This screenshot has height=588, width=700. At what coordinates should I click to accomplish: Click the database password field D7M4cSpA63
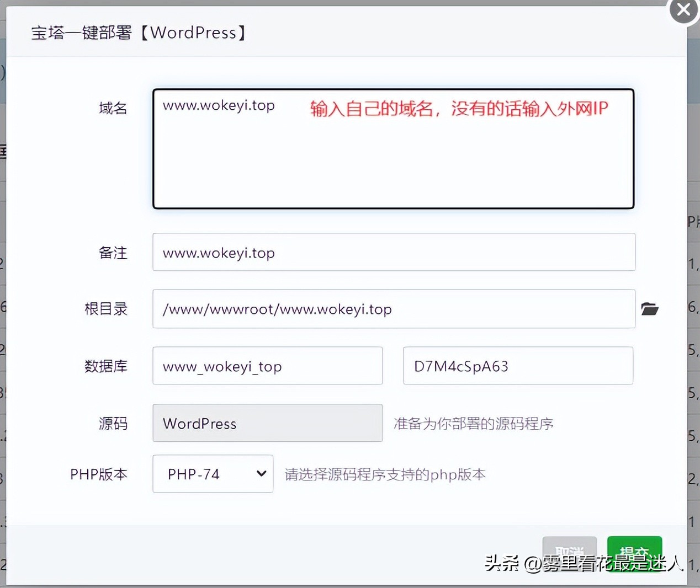(x=518, y=366)
